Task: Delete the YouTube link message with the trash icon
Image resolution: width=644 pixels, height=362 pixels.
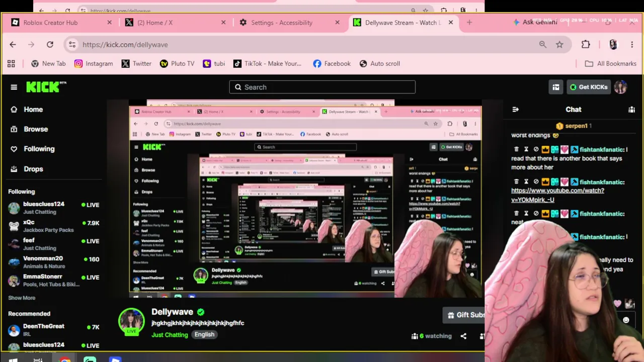Action: pyautogui.click(x=516, y=182)
